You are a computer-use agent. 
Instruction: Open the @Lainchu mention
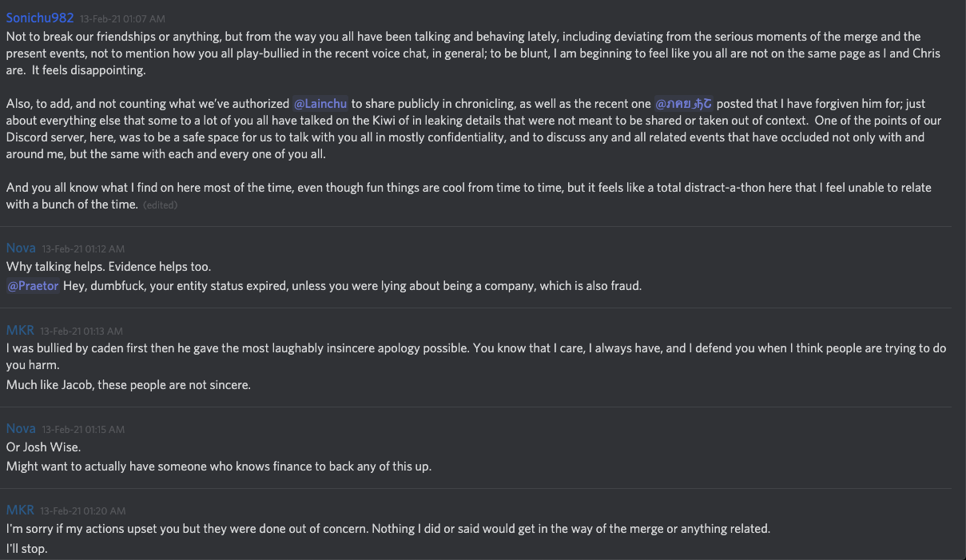point(321,104)
